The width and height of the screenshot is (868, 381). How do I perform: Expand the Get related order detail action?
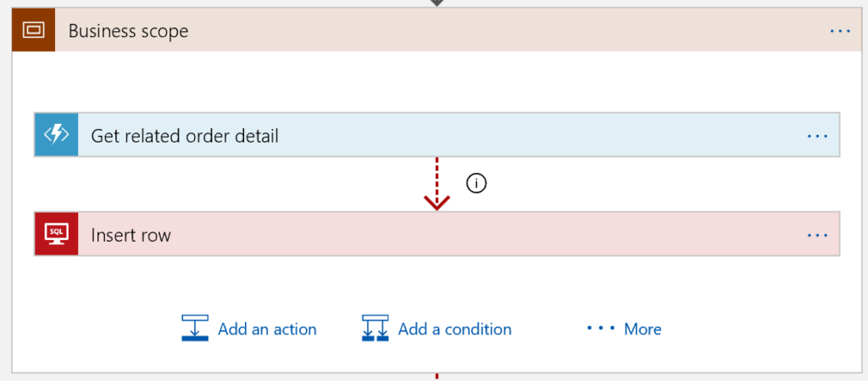click(x=184, y=136)
